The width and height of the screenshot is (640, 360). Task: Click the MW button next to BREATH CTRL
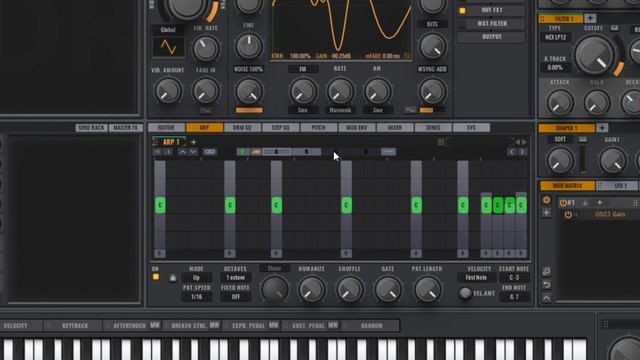click(x=214, y=325)
